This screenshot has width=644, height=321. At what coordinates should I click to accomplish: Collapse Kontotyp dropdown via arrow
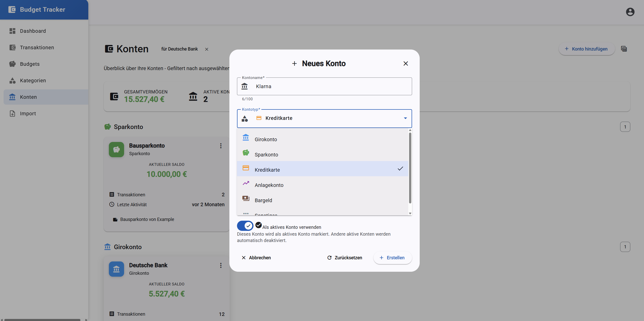click(405, 118)
